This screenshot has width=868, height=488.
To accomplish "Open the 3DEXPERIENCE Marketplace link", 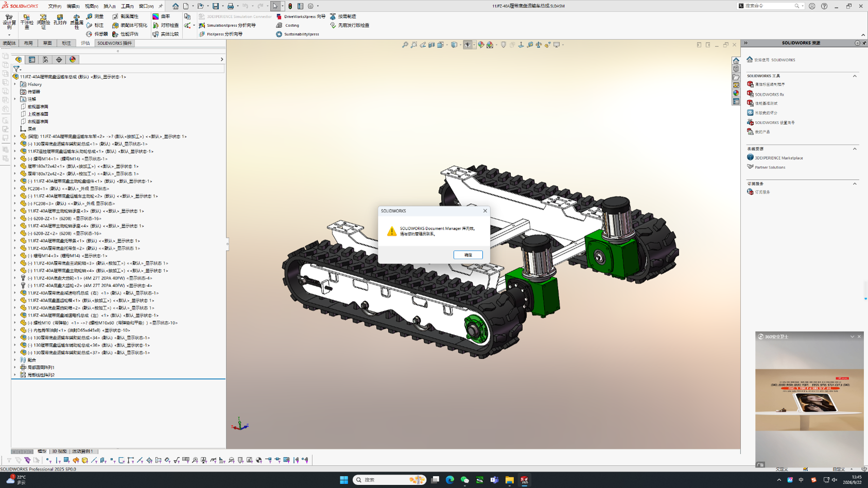I will [775, 158].
